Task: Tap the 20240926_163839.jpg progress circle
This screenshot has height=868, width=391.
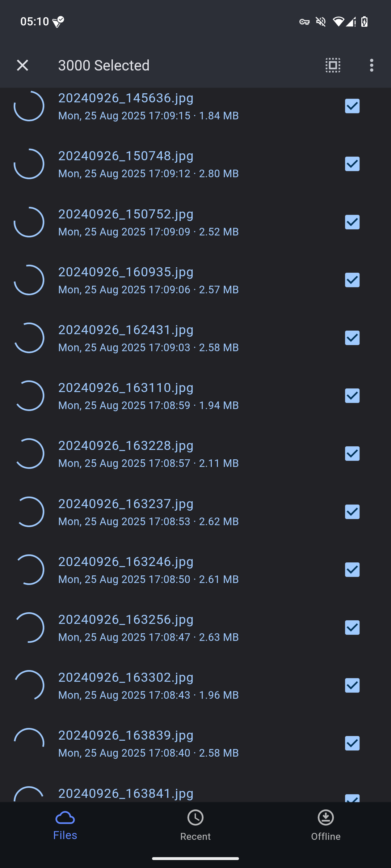Action: (x=29, y=743)
